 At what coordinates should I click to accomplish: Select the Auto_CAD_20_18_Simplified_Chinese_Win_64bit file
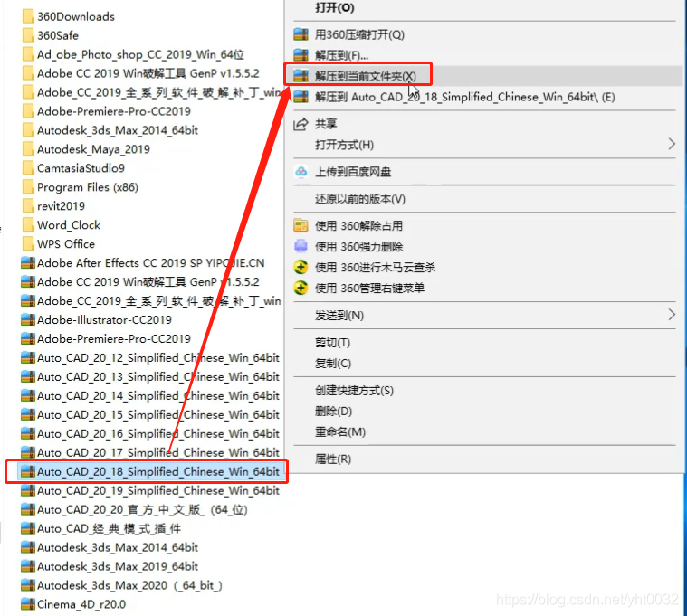pyautogui.click(x=157, y=472)
